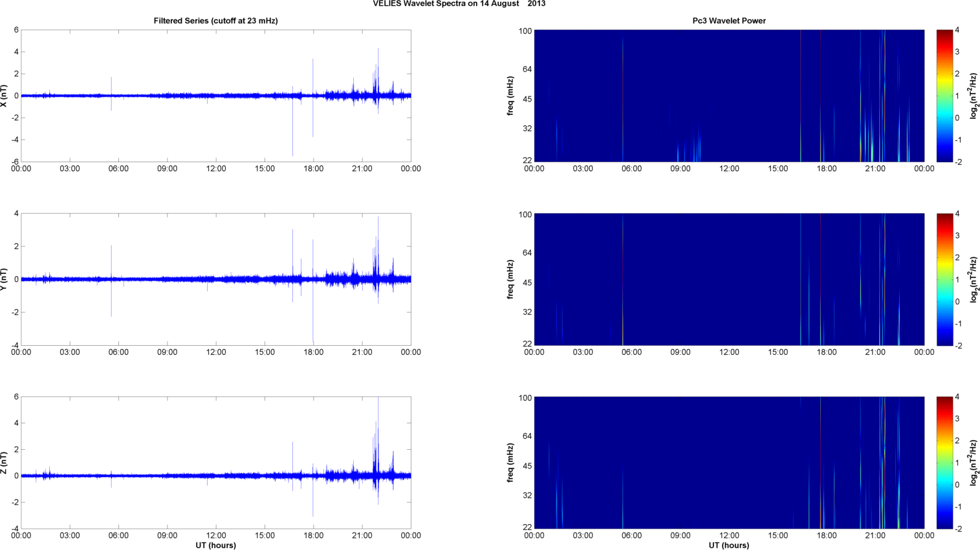Click the '09:00' tick under the bottom spectrogram
980x550 pixels.
680,536
